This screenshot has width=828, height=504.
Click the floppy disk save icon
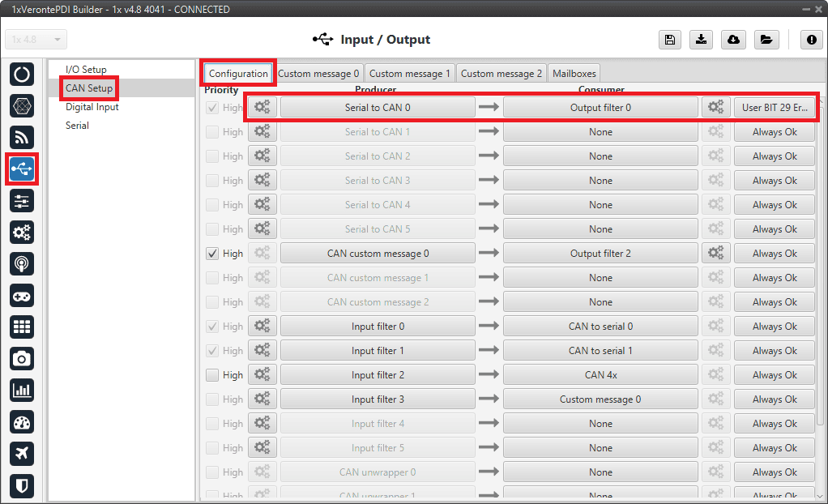click(670, 40)
